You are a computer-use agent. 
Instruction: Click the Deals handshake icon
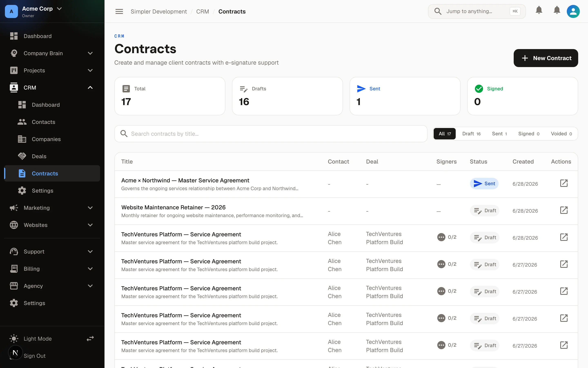pos(22,156)
